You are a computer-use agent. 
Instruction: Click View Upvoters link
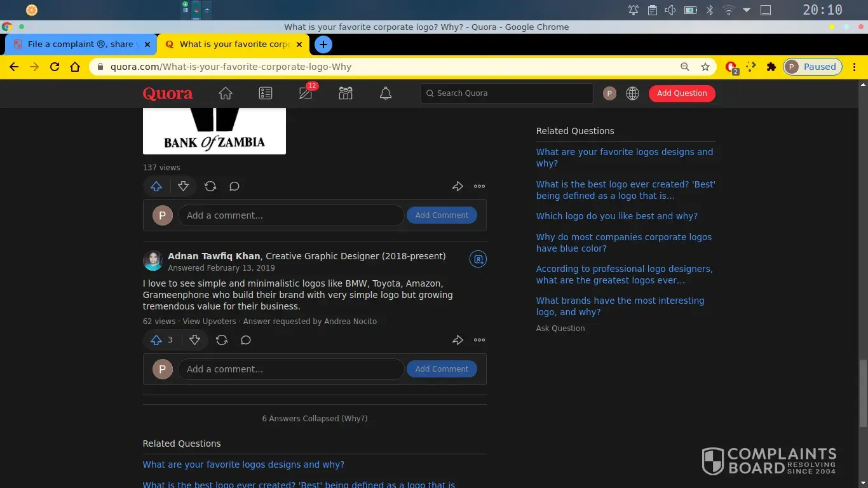(209, 322)
